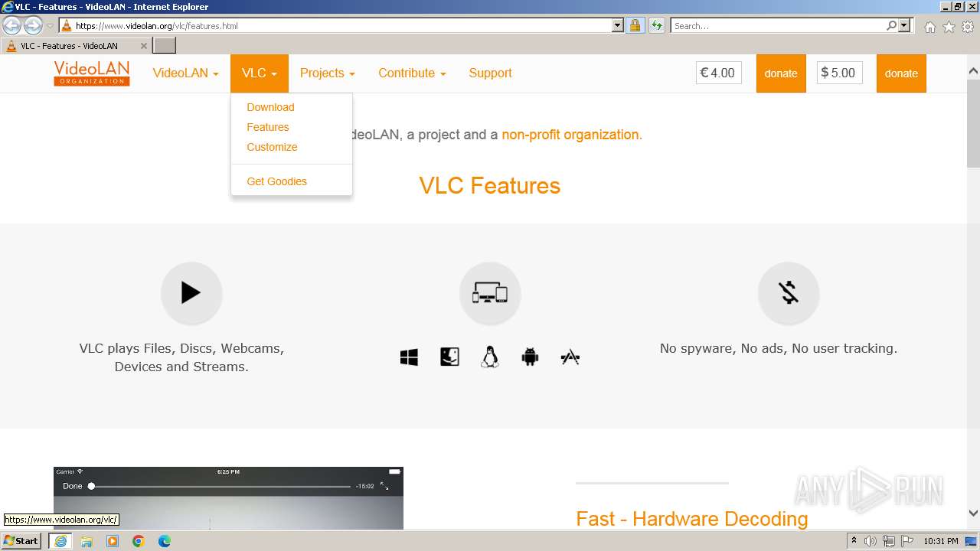Screen dimensions: 980x551
Task: Open the IE tools gear icon
Action: click(x=968, y=27)
